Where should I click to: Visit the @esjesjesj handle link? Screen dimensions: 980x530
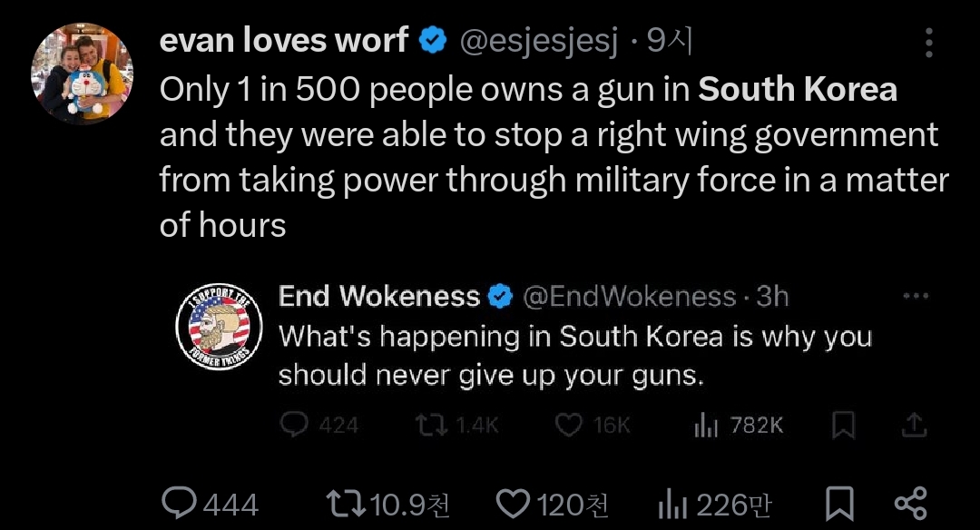pos(540,41)
